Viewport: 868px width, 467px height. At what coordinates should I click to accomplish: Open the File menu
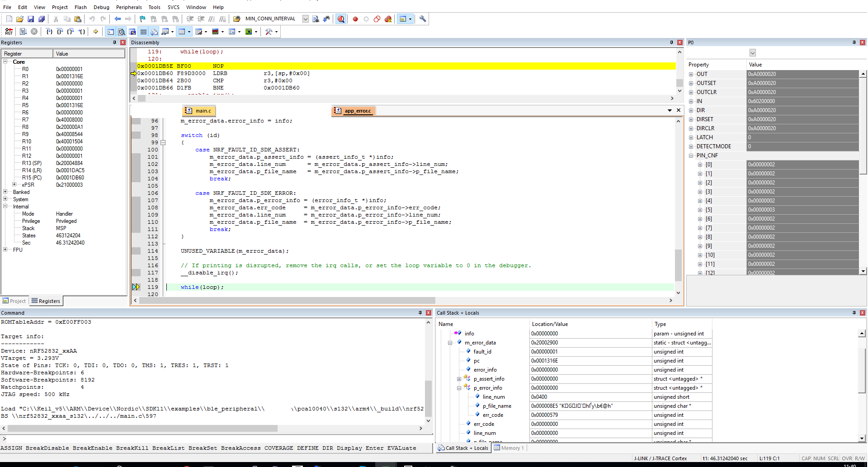(7, 7)
